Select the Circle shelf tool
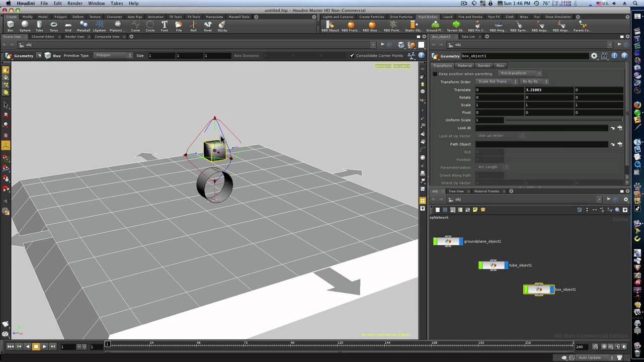The width and height of the screenshot is (644, 362). coord(150,26)
